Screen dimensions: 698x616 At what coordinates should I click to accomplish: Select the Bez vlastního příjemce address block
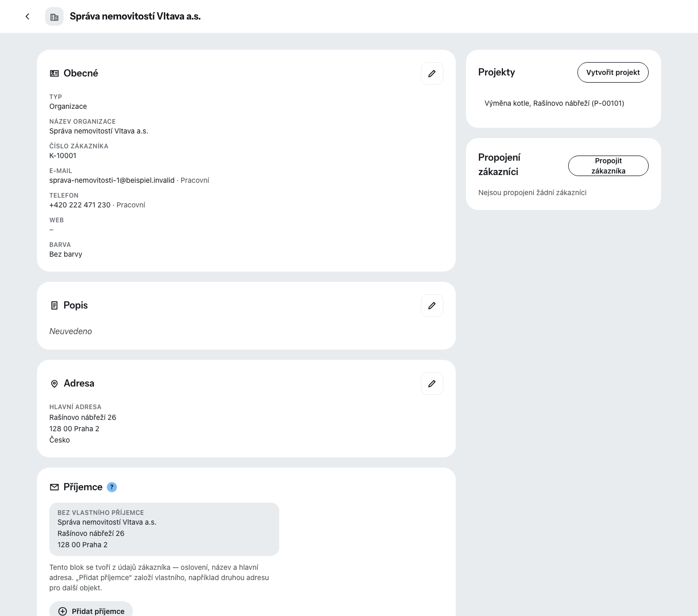pos(164,529)
